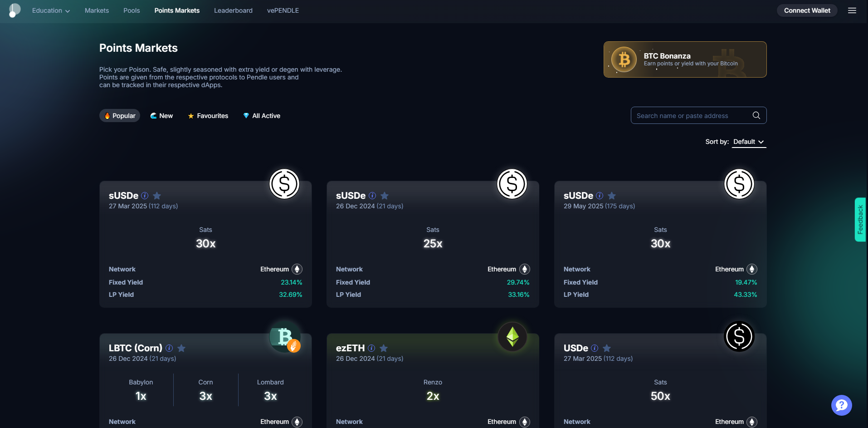Image resolution: width=868 pixels, height=428 pixels.
Task: Click info icon beside LBTC (Corn)
Action: pos(169,348)
